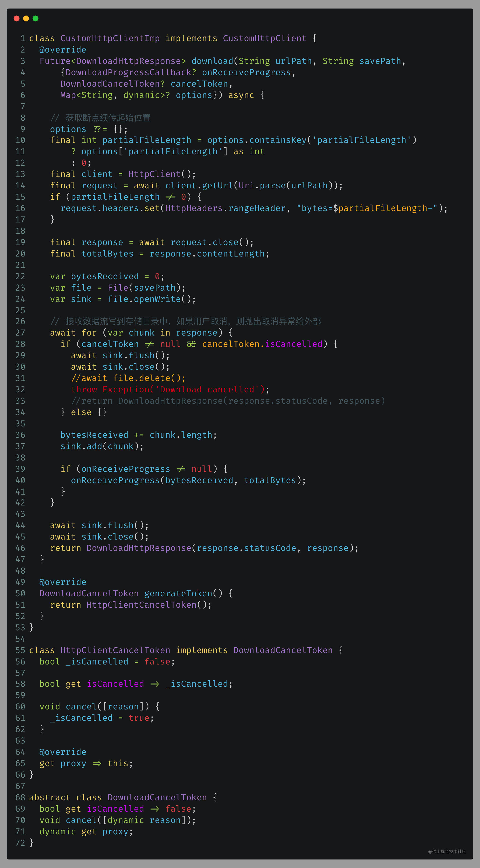
Task: Click sink.flush() on line 29
Action: pos(133,355)
